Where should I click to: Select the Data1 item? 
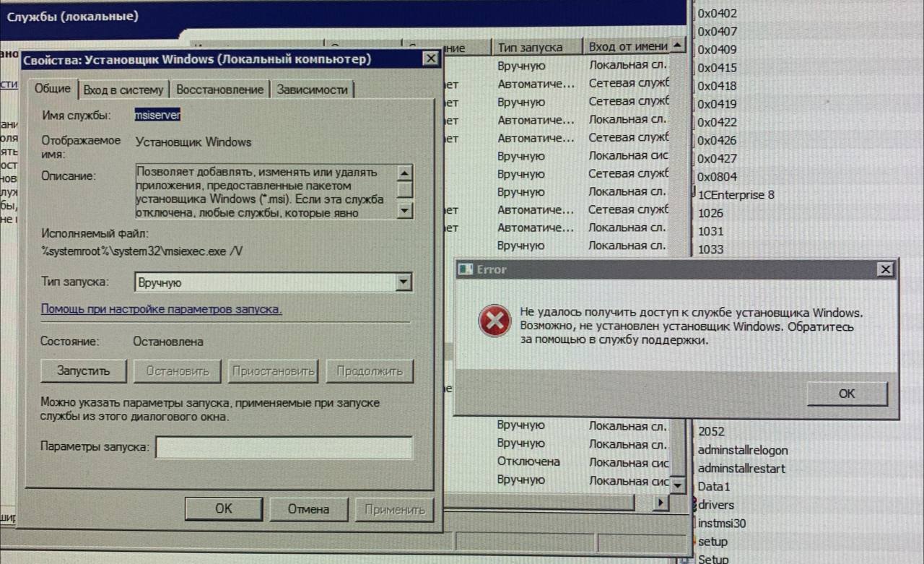coord(714,487)
